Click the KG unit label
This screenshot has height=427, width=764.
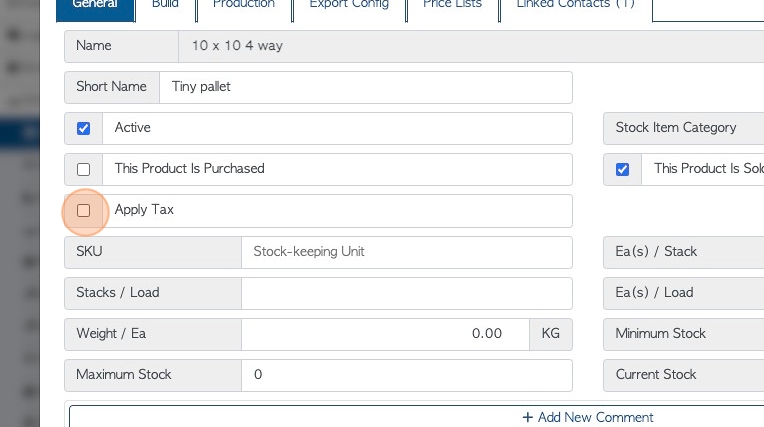pos(551,334)
